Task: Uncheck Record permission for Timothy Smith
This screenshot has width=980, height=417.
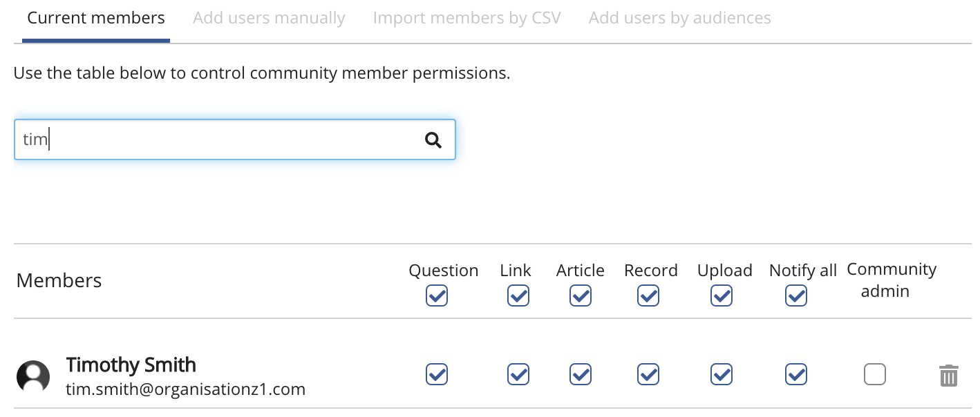Action: tap(648, 374)
